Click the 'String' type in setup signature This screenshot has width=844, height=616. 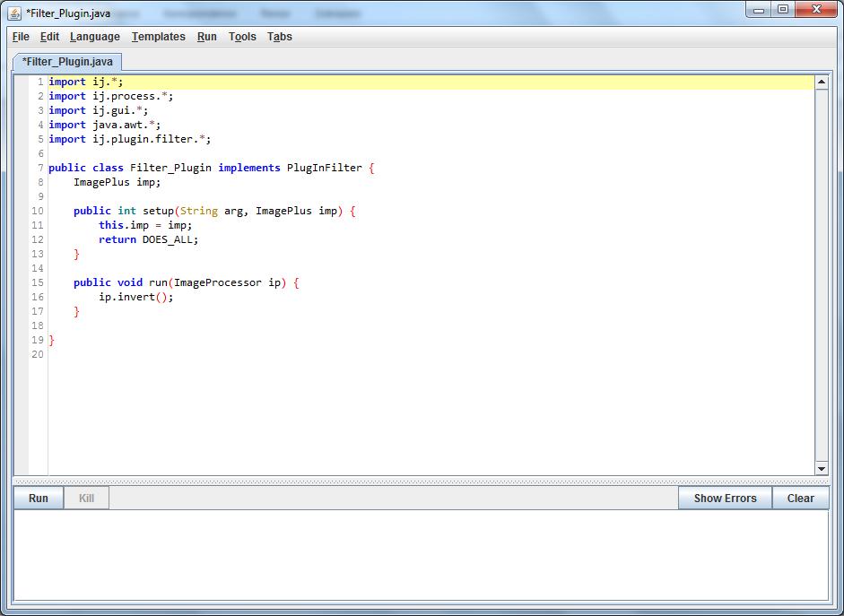pos(198,211)
